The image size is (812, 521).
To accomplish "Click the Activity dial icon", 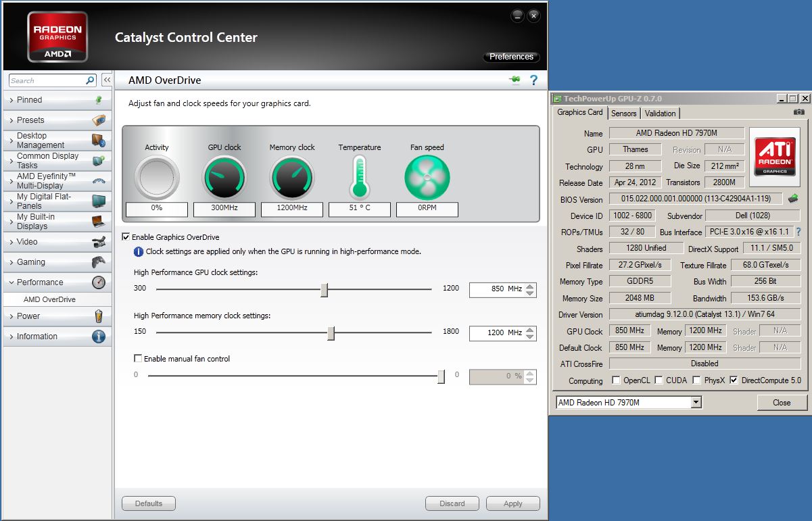I will click(x=157, y=178).
